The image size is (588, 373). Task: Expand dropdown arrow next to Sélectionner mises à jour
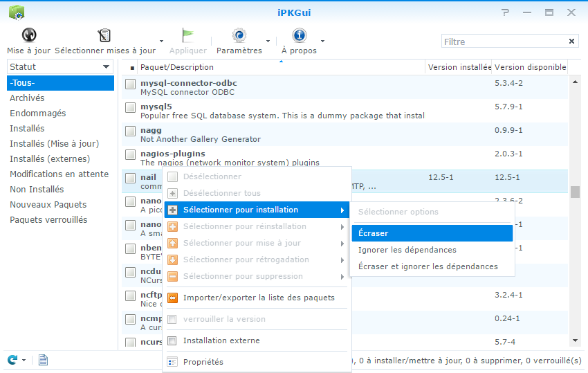[161, 42]
